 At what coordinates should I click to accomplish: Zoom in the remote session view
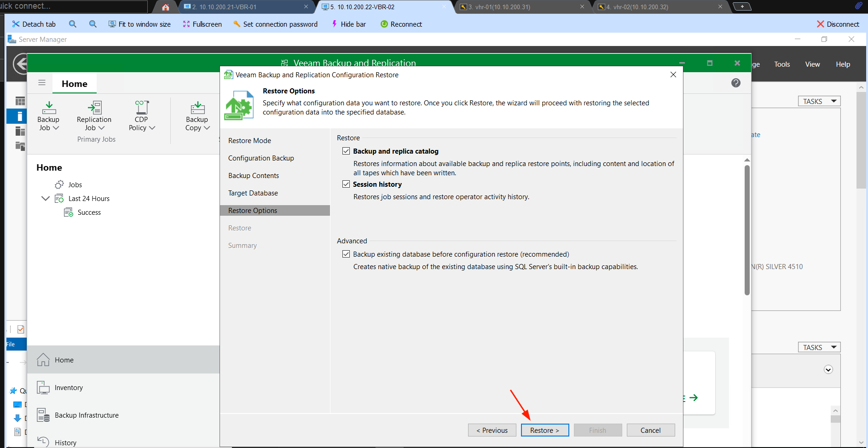tap(73, 24)
